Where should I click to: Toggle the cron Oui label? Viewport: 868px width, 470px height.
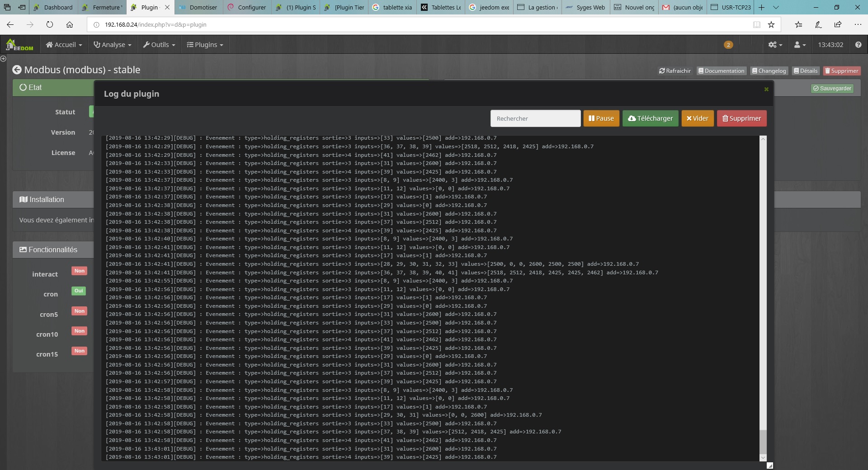pos(79,291)
